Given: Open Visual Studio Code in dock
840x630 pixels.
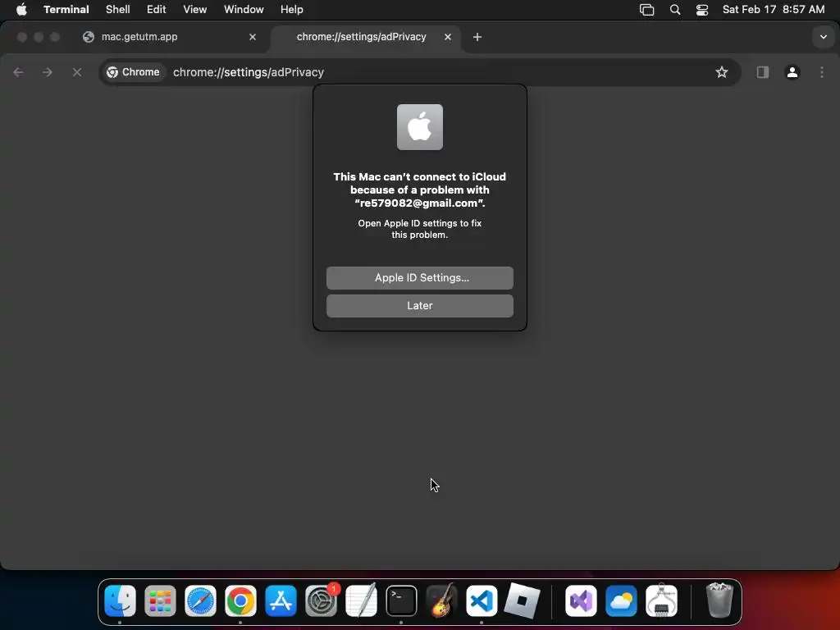Looking at the screenshot, I should click(482, 600).
